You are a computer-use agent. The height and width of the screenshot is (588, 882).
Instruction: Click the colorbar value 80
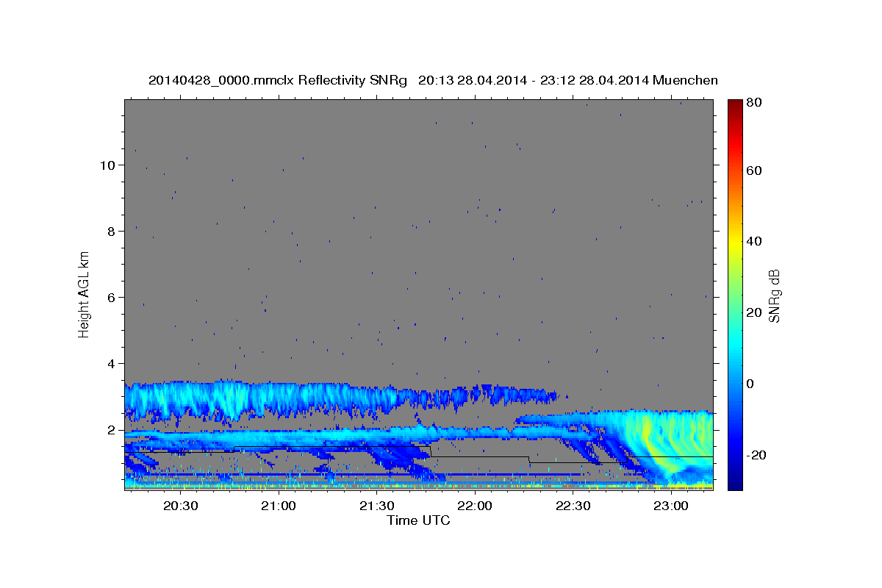click(753, 103)
